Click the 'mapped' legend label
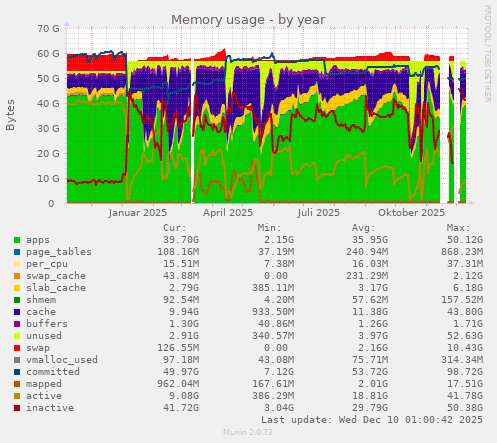This screenshot has width=497, height=443. pos(44,384)
